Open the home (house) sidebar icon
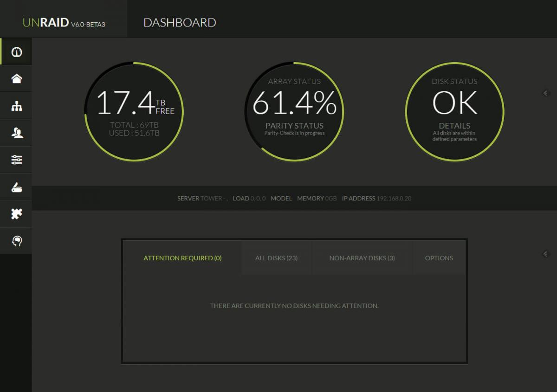This screenshot has width=557, height=392. pos(17,78)
